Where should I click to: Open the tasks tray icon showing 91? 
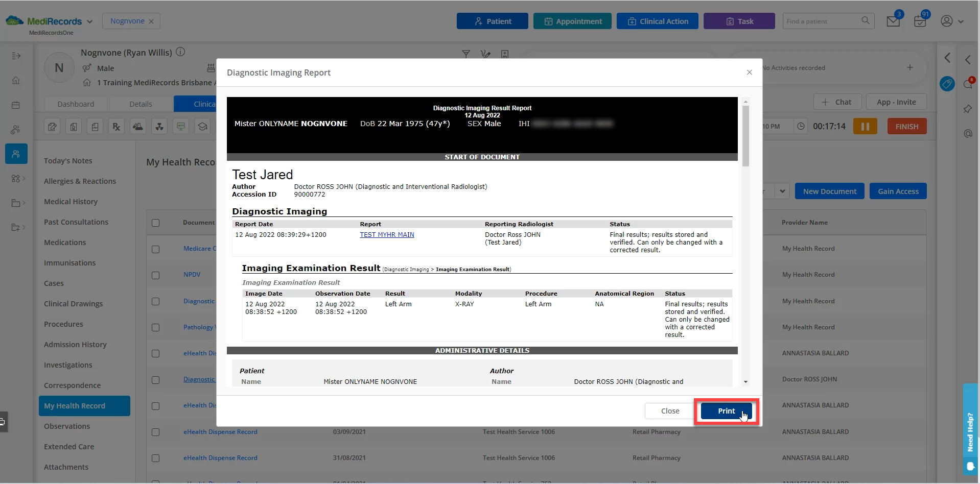coord(920,22)
